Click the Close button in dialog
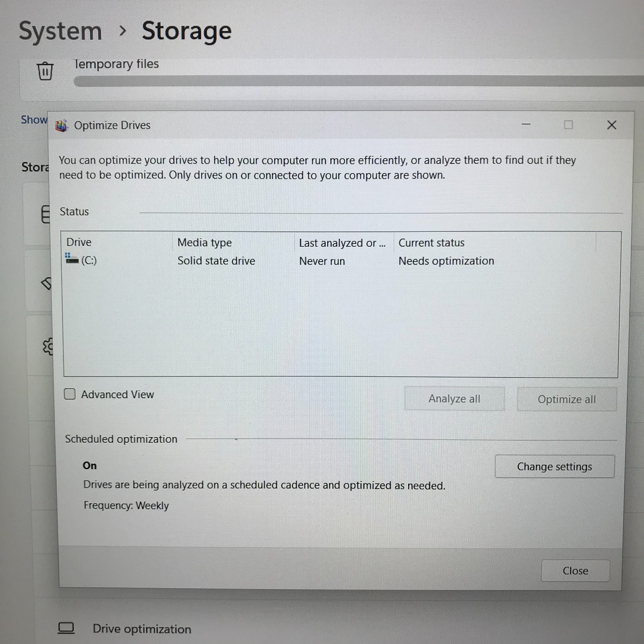The width and height of the screenshot is (644, 644). coord(575,571)
